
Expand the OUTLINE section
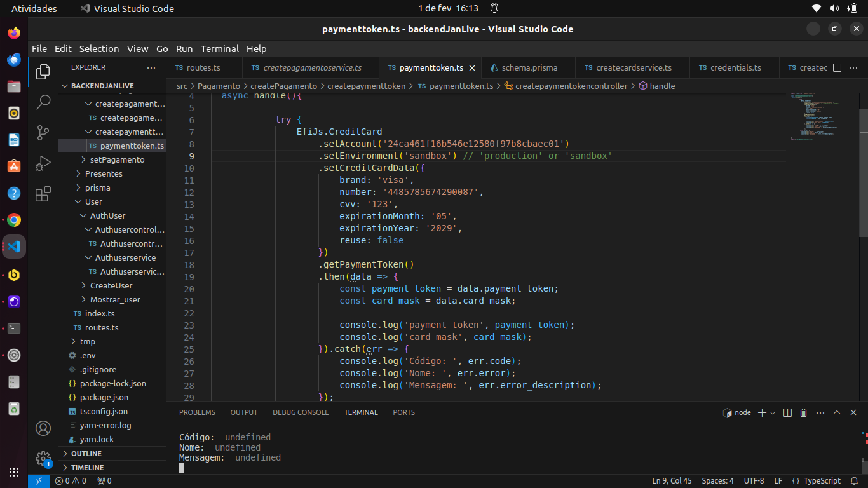(112, 454)
